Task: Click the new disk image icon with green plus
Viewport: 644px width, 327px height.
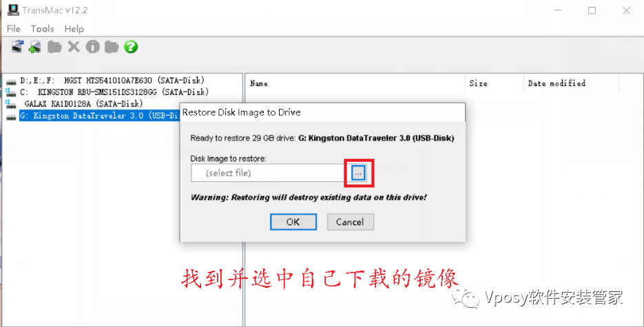Action: coord(35,47)
